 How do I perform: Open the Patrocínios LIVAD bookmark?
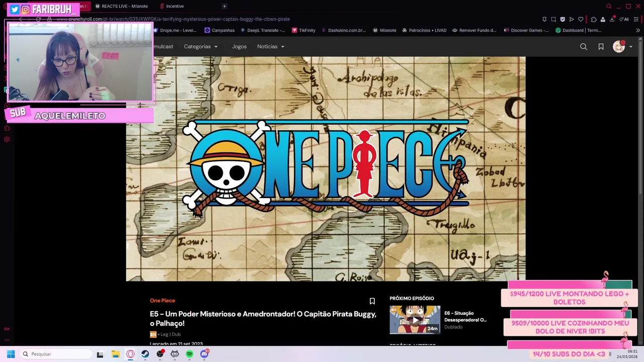click(x=424, y=30)
